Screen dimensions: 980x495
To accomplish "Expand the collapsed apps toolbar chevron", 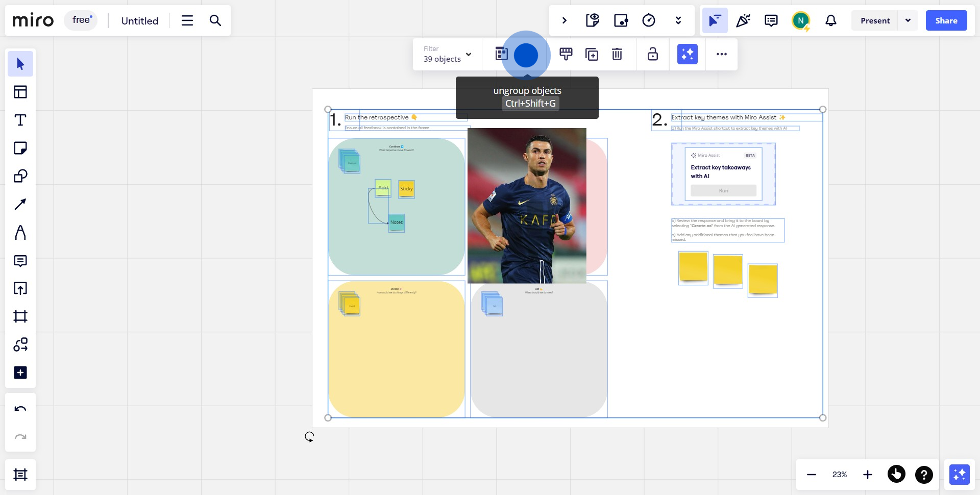I will click(564, 20).
